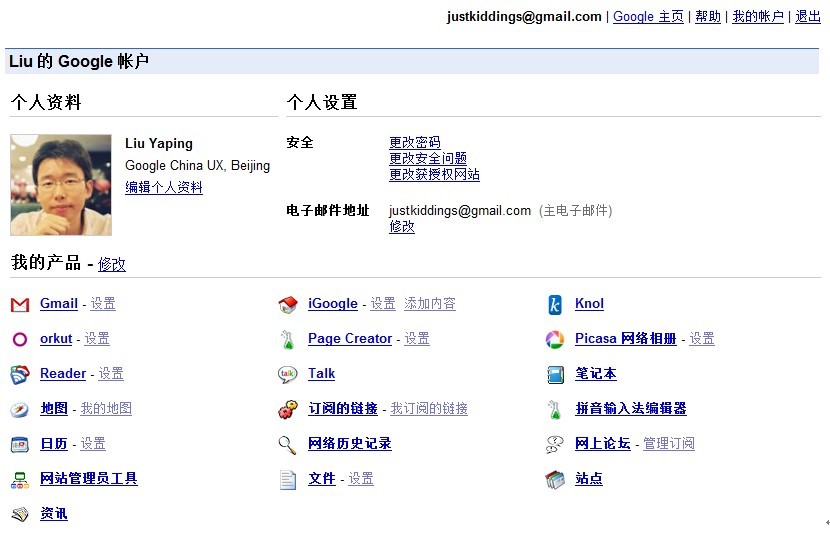830x535 pixels.
Task: Open 编辑个人资料 to edit profile
Action: [x=164, y=187]
